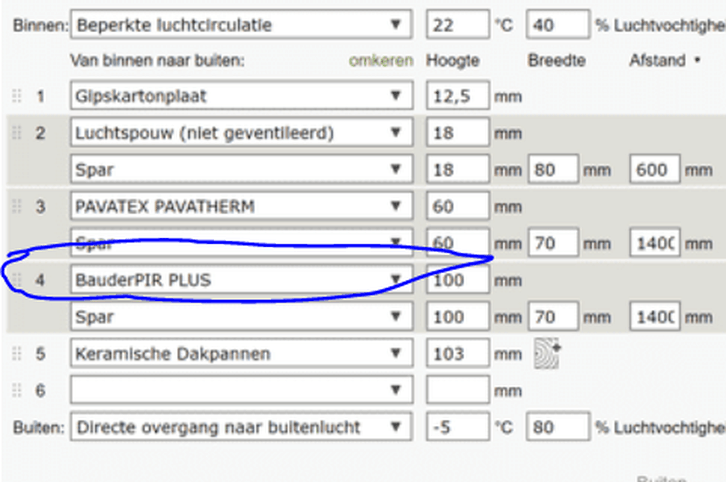726x482 pixels.
Task: Click the 'Hoogte' column header
Action: (x=452, y=61)
